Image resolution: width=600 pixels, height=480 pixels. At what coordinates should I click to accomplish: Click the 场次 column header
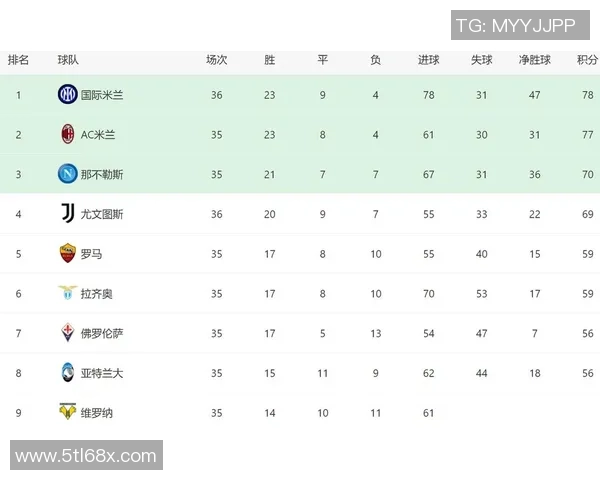click(x=217, y=60)
